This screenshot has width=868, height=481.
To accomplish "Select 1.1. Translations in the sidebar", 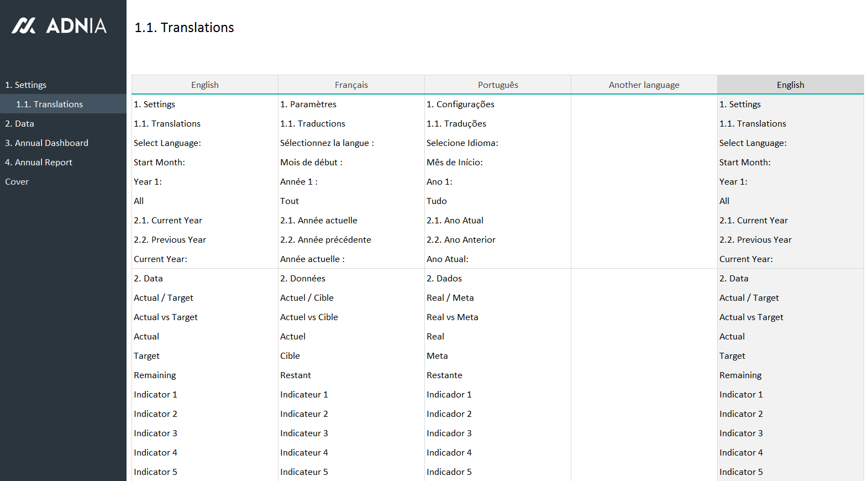I will (x=49, y=104).
